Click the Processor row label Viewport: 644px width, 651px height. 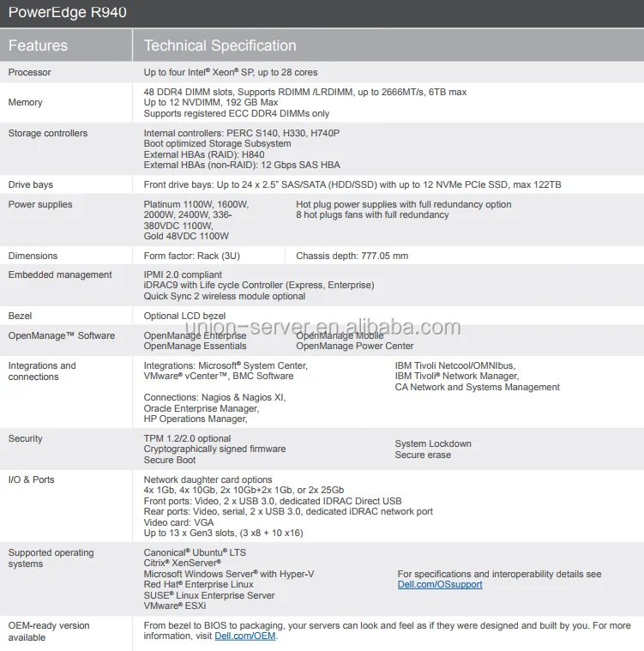(x=29, y=72)
